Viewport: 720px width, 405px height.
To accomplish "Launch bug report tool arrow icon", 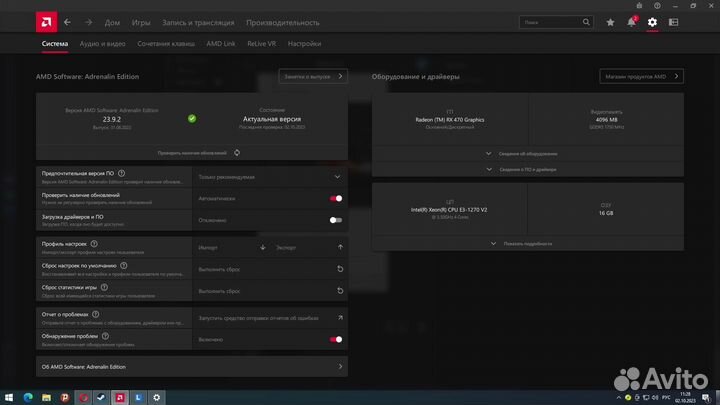I will pos(340,317).
